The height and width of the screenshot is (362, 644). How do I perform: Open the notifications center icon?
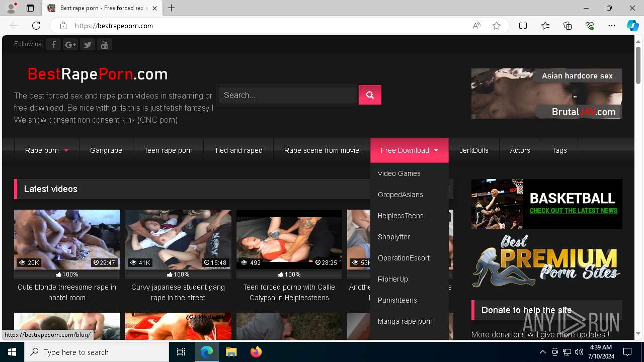tap(627, 352)
